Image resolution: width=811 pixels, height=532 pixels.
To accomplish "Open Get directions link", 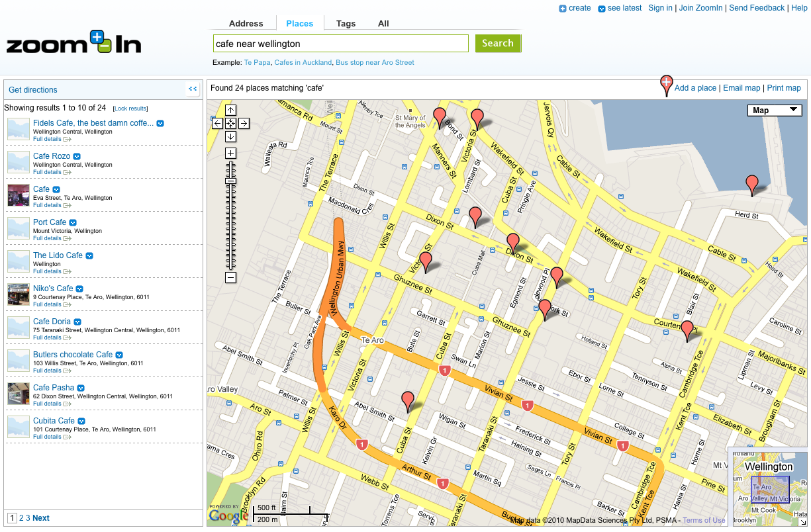I will pyautogui.click(x=33, y=90).
